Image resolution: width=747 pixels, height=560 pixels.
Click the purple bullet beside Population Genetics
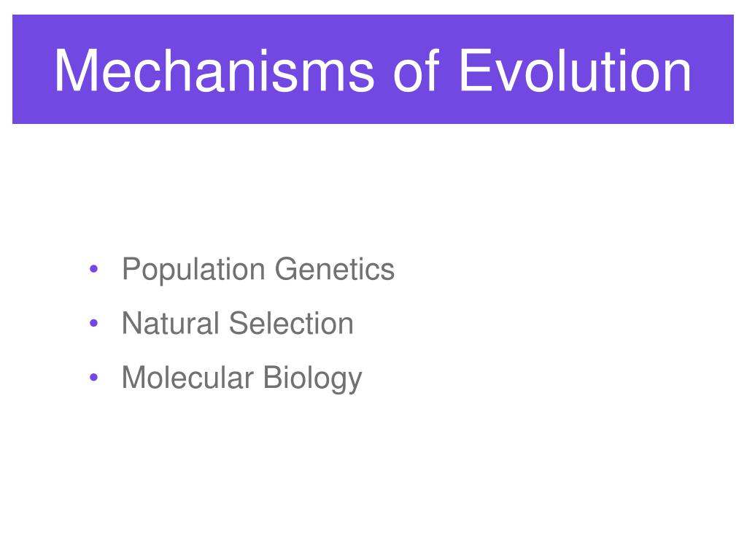pyautogui.click(x=93, y=269)
